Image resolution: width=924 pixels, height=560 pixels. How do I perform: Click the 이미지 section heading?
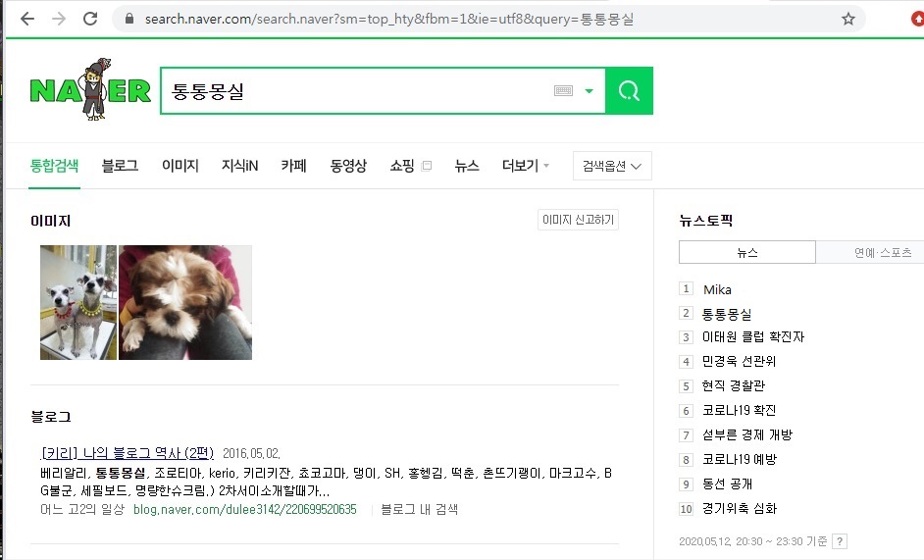click(51, 221)
